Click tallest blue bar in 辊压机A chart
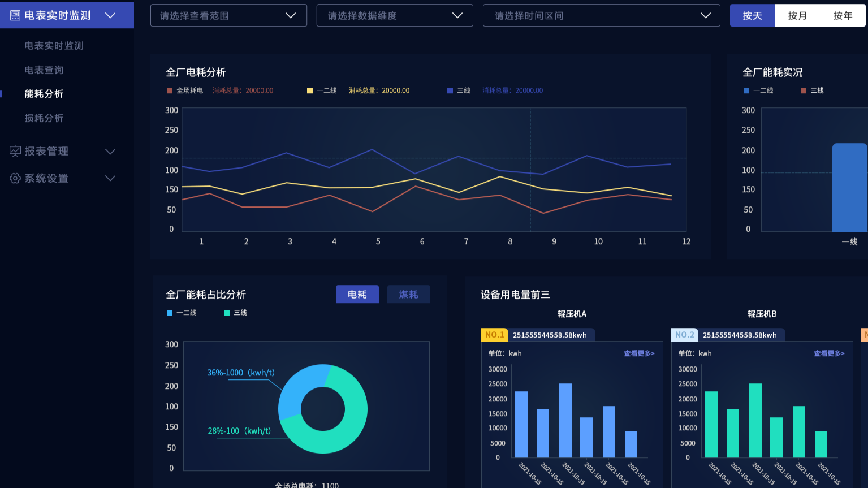This screenshot has height=488, width=868. tap(565, 421)
